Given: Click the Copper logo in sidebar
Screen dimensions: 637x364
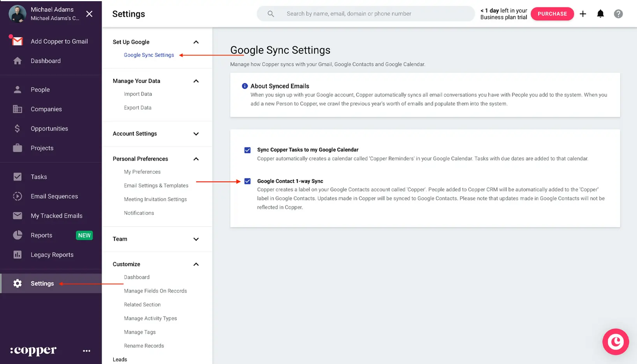Looking at the screenshot, I should (33, 350).
